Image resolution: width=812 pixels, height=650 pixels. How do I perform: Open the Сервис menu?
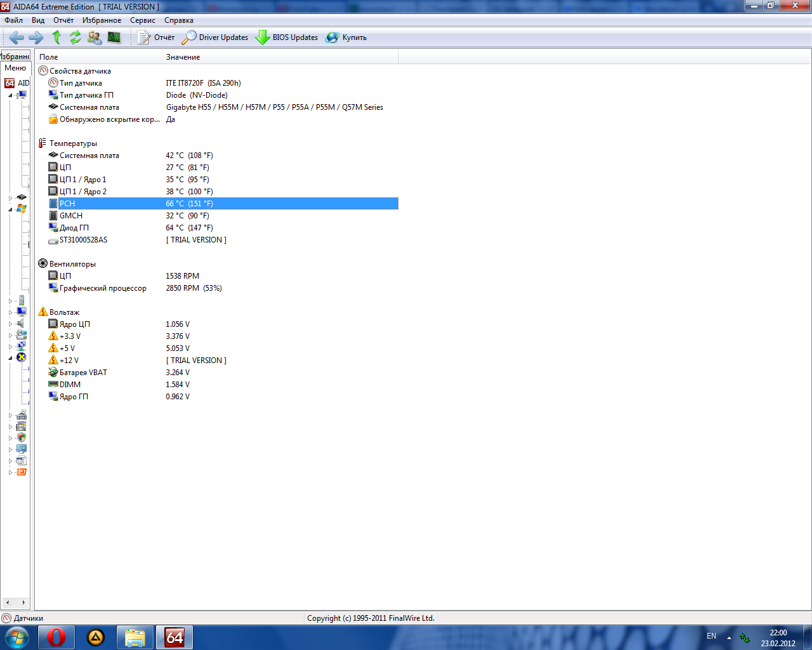143,20
